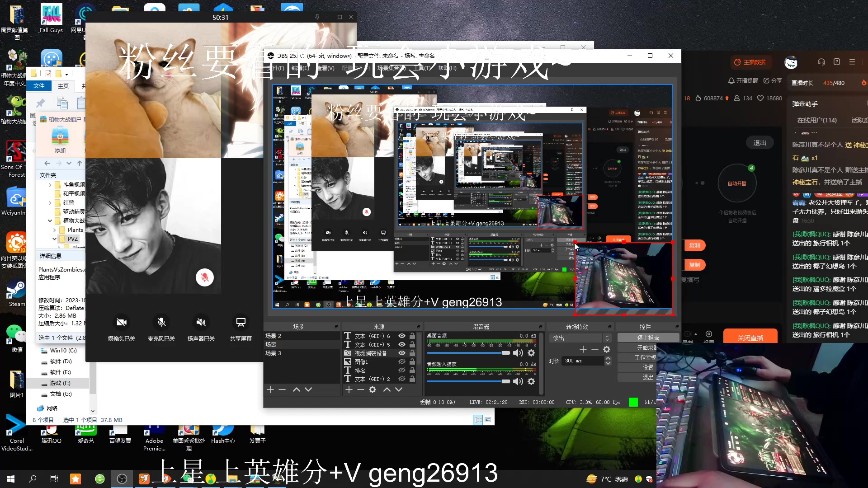Unlock the 文本 (GDI+) 6 source lock
Viewport: 868px width, 488px height.
point(412,336)
